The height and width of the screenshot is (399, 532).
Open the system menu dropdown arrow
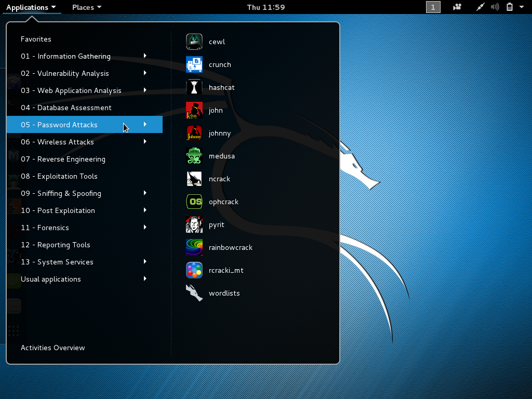pyautogui.click(x=522, y=7)
